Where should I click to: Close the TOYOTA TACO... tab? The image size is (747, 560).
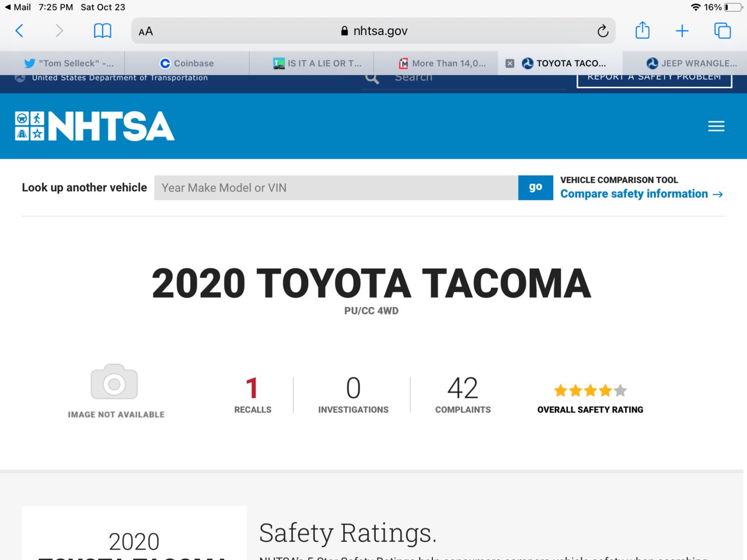509,64
